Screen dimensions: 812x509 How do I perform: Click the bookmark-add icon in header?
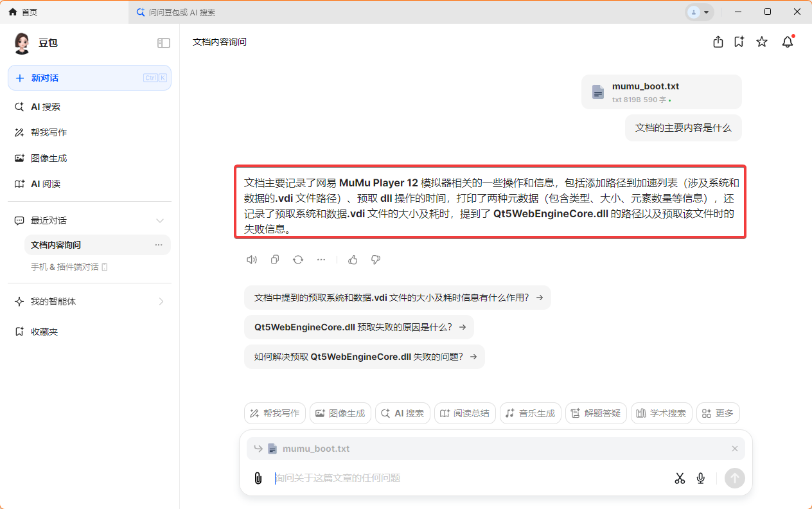(x=739, y=42)
